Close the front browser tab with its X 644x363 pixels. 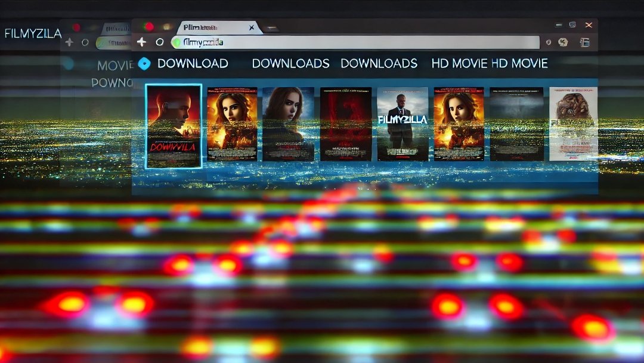pos(252,27)
